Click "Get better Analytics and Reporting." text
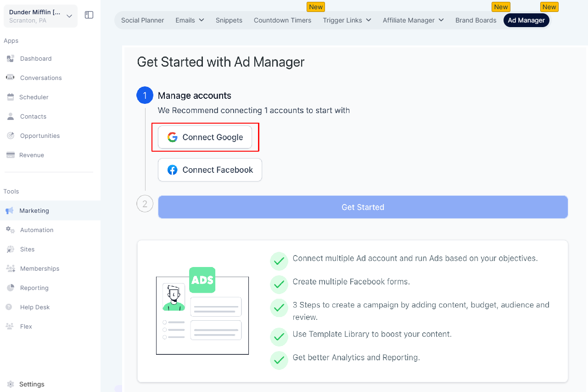This screenshot has width=588, height=392. point(356,357)
